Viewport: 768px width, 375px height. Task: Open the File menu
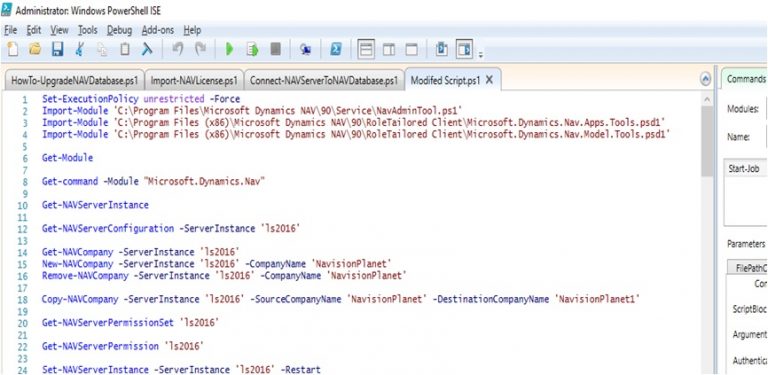[x=10, y=30]
